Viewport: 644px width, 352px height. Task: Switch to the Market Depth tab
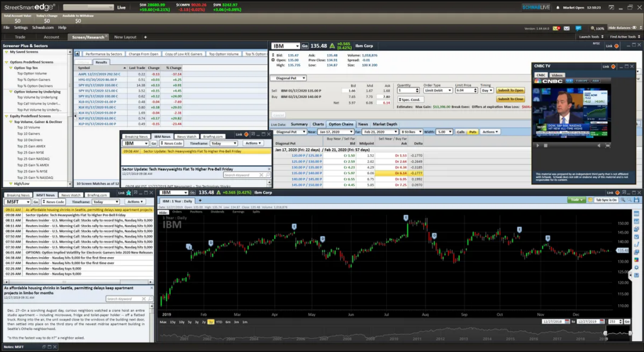point(386,124)
